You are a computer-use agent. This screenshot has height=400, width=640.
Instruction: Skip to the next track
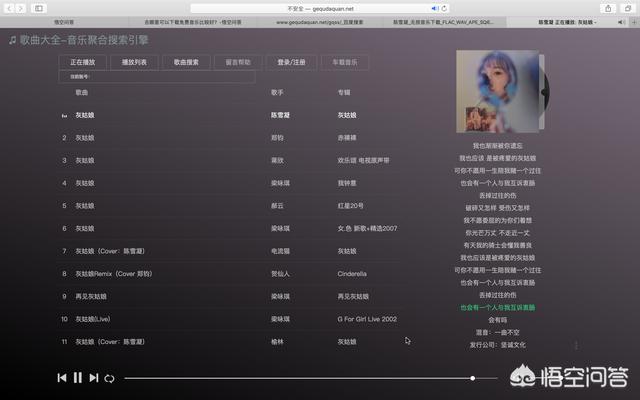coord(94,378)
